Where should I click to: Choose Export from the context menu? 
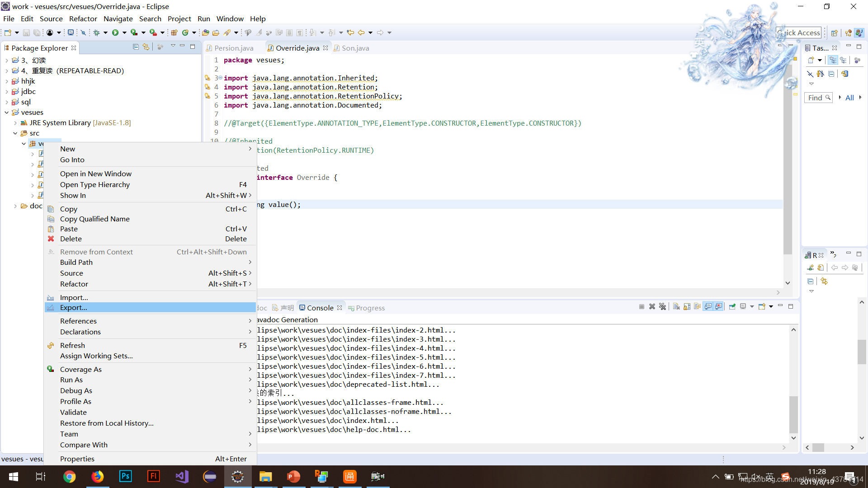74,307
